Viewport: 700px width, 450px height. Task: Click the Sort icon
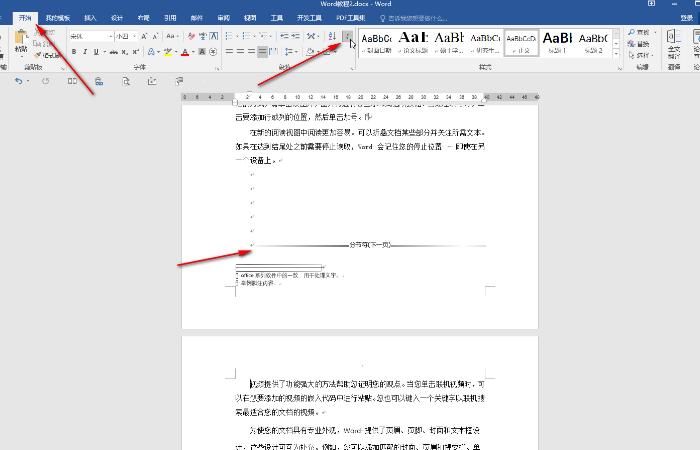pyautogui.click(x=332, y=36)
